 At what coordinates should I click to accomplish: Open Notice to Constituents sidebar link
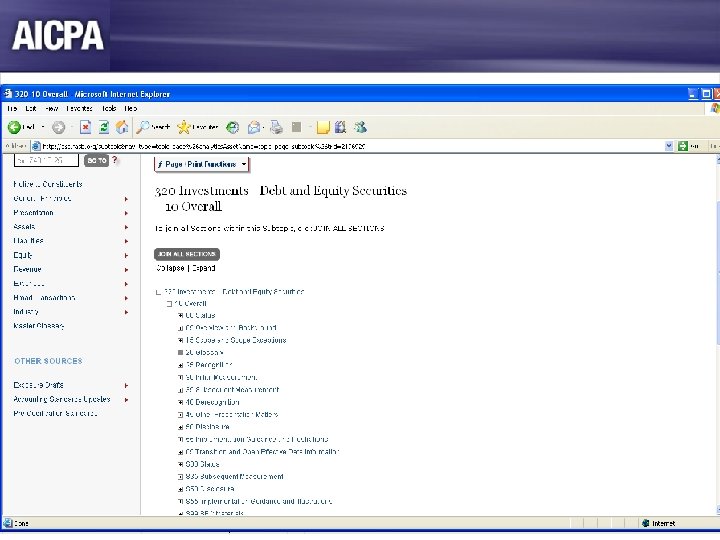(x=48, y=184)
